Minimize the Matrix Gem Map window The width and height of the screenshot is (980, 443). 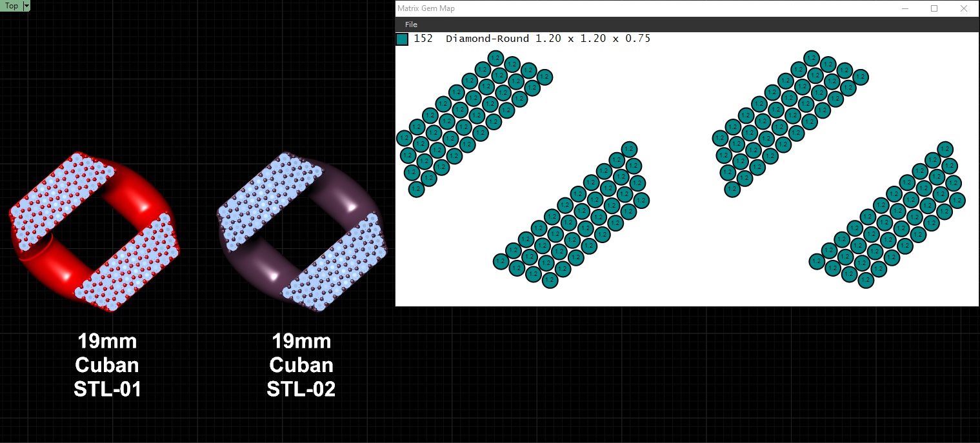(x=905, y=8)
